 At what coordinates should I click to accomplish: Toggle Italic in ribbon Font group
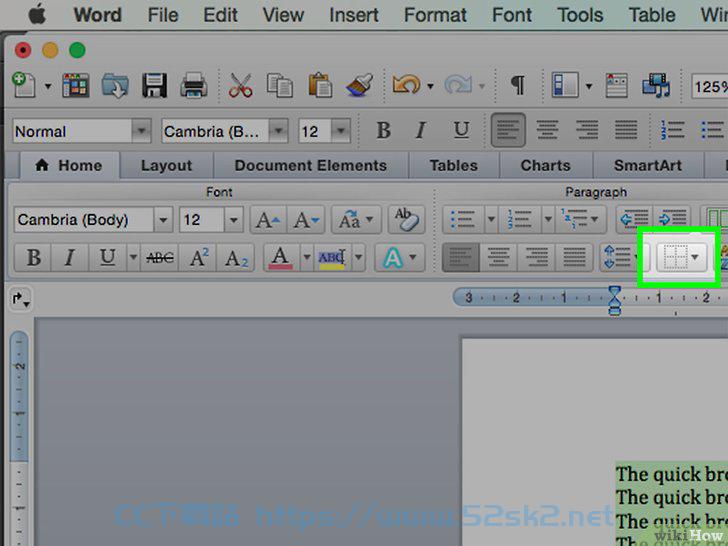70,257
